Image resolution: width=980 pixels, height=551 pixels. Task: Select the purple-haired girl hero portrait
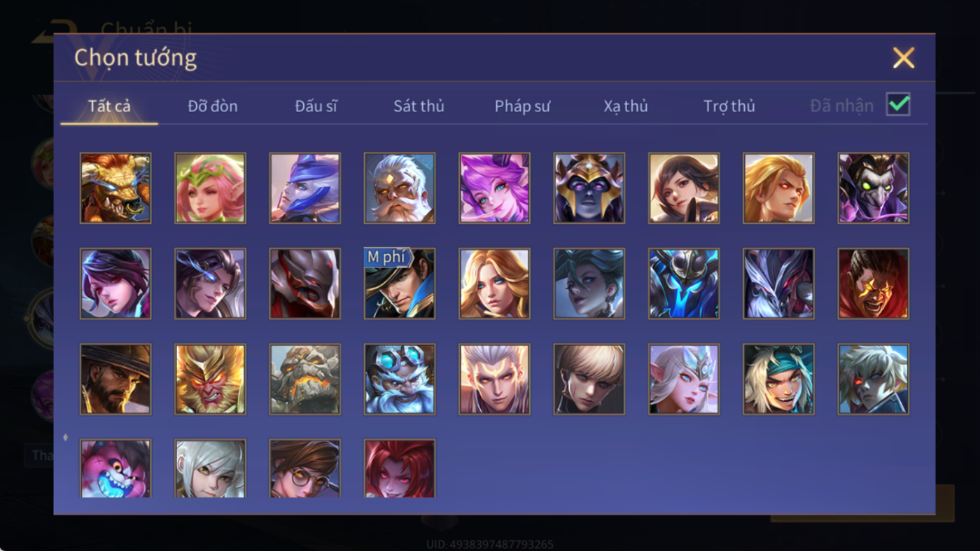[494, 188]
